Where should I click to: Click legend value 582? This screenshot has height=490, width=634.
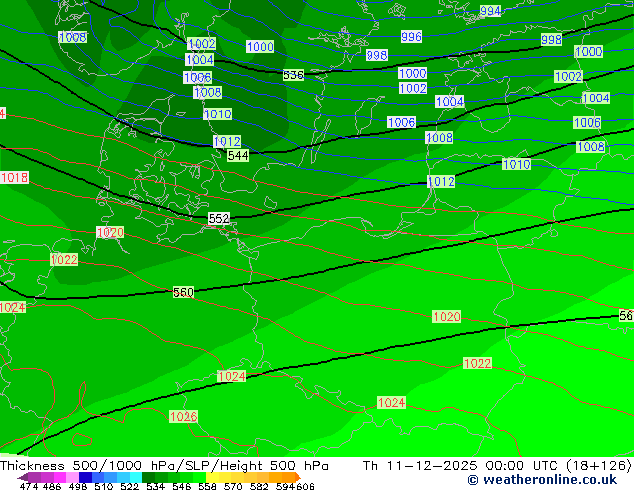(259, 486)
